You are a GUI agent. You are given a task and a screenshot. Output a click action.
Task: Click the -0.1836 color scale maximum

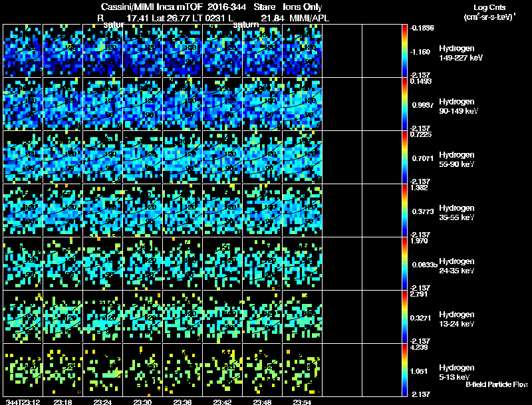point(422,28)
